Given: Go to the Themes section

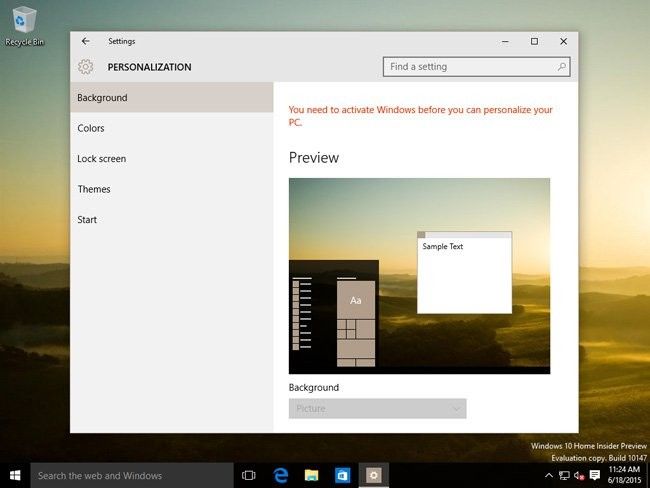Looking at the screenshot, I should (94, 189).
